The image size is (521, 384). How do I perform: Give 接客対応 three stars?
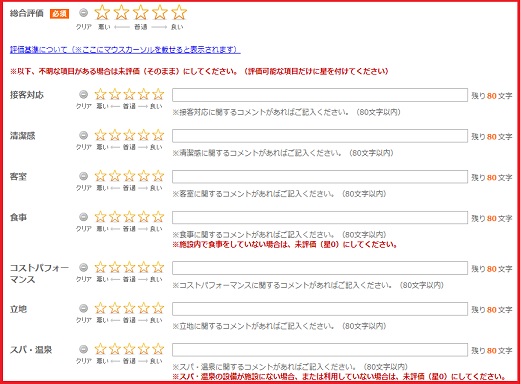tap(129, 94)
